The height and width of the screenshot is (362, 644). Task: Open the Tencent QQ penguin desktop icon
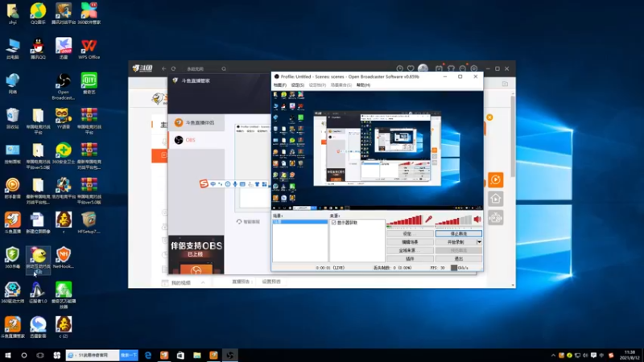point(38,48)
